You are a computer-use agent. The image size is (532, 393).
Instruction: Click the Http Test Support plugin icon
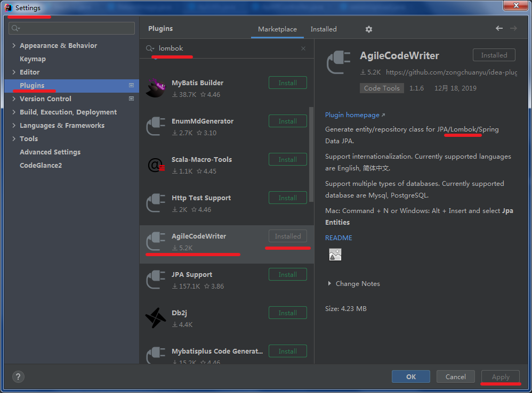(156, 203)
